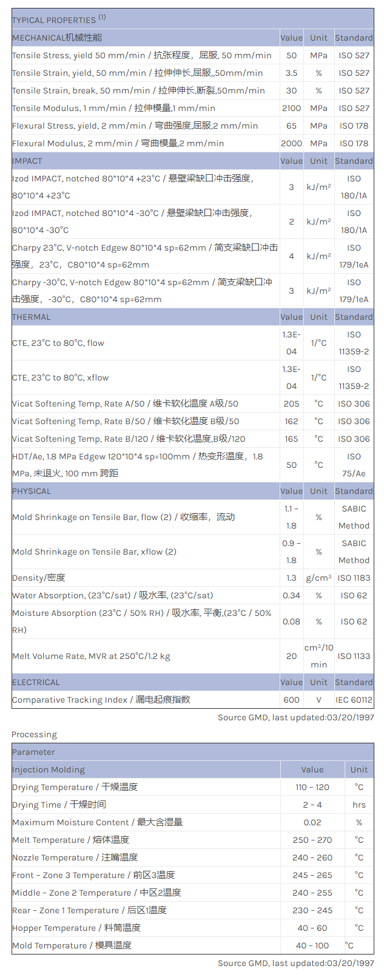Select the Flexural Modulus row label
This screenshot has width=384, height=980.
(x=118, y=143)
